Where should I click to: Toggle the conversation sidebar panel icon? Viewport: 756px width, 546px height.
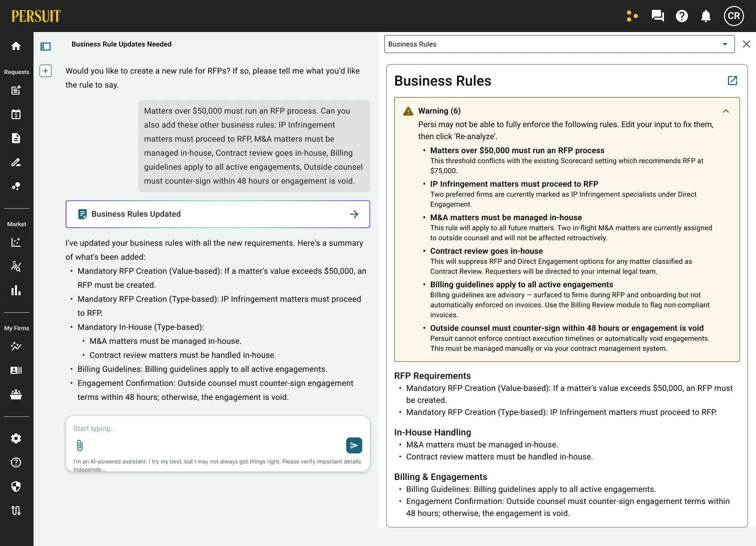[46, 47]
